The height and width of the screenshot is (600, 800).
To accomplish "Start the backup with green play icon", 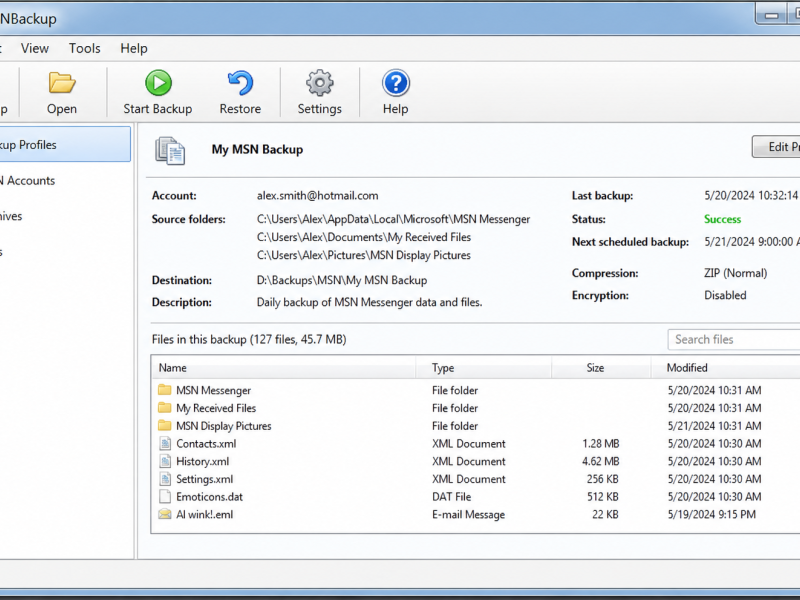I will (158, 83).
